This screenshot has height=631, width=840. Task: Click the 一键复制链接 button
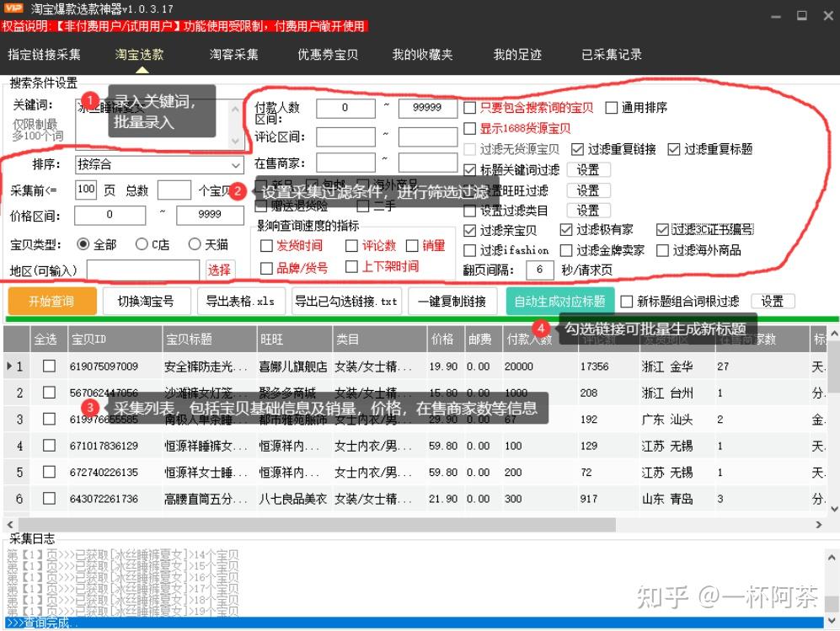[452, 301]
